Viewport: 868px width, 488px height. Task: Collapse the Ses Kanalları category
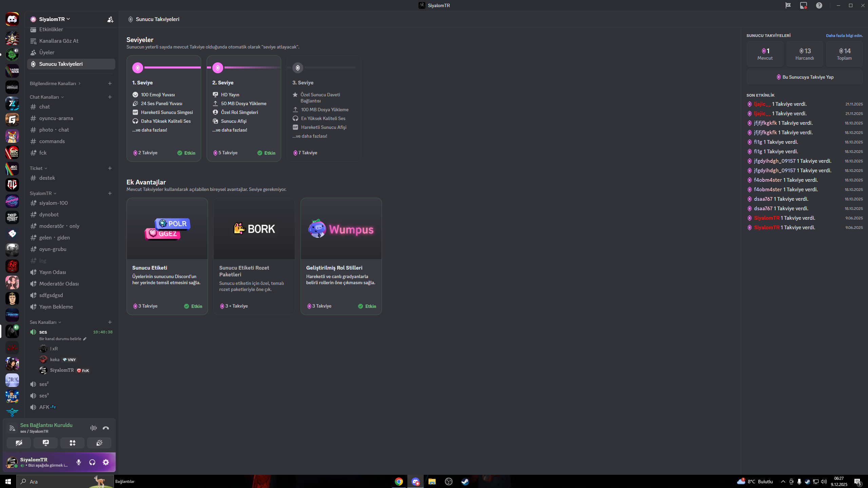pos(45,322)
